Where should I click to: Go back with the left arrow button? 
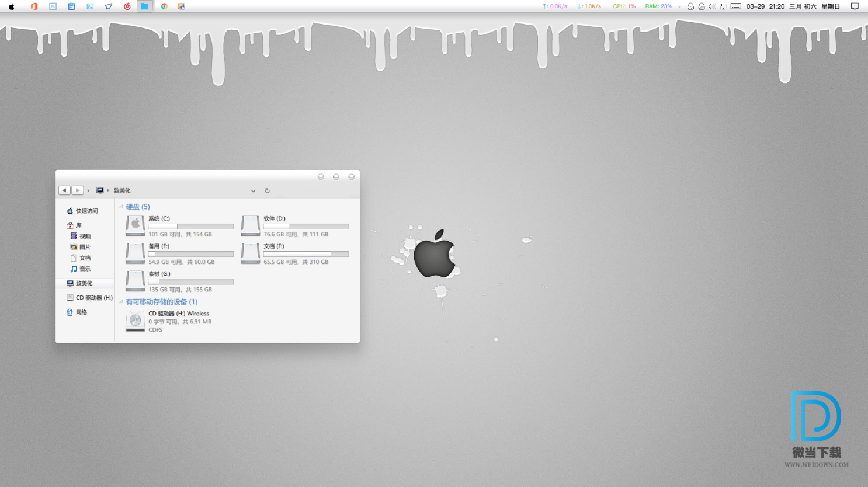[x=64, y=190]
